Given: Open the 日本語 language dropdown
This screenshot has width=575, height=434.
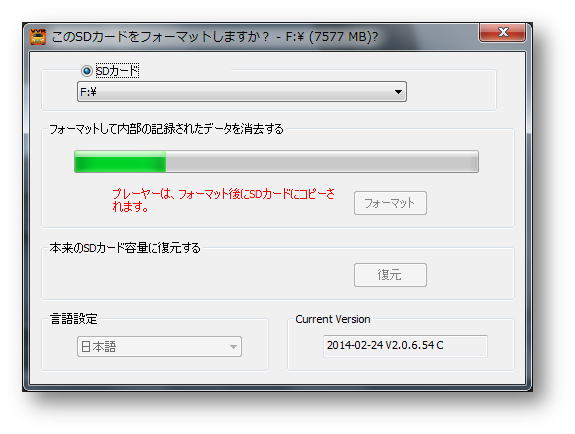Looking at the screenshot, I should (x=159, y=347).
